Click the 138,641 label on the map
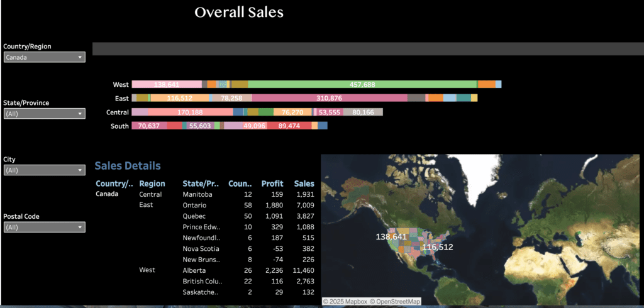 tap(391, 237)
